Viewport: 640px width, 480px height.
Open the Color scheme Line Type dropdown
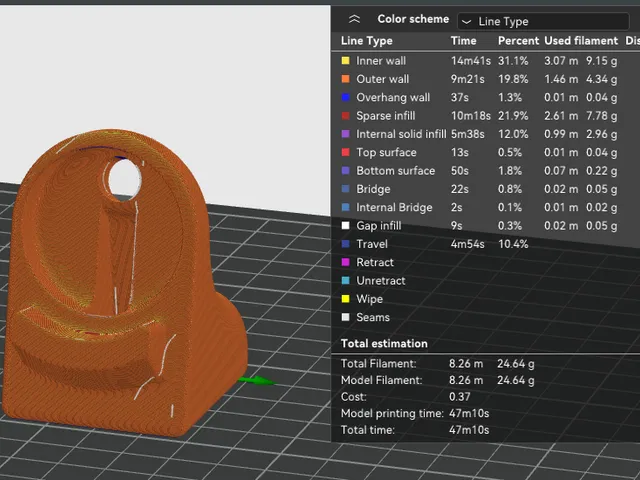pos(543,21)
